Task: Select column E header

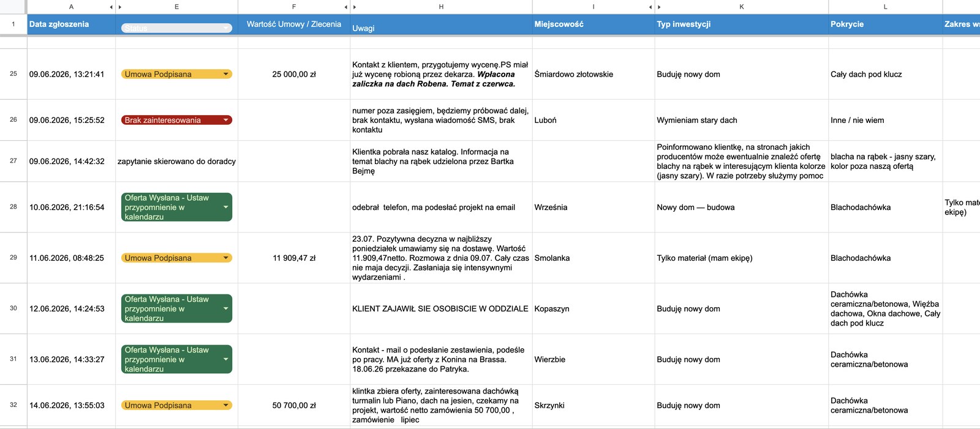Action: (x=176, y=7)
